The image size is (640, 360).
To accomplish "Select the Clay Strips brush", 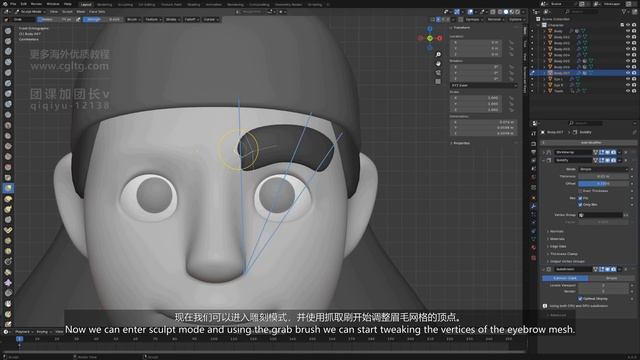I will point(8,62).
